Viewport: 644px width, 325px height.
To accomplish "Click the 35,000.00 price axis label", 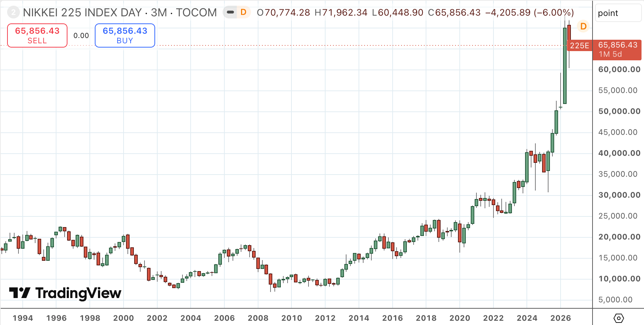I will 618,174.
